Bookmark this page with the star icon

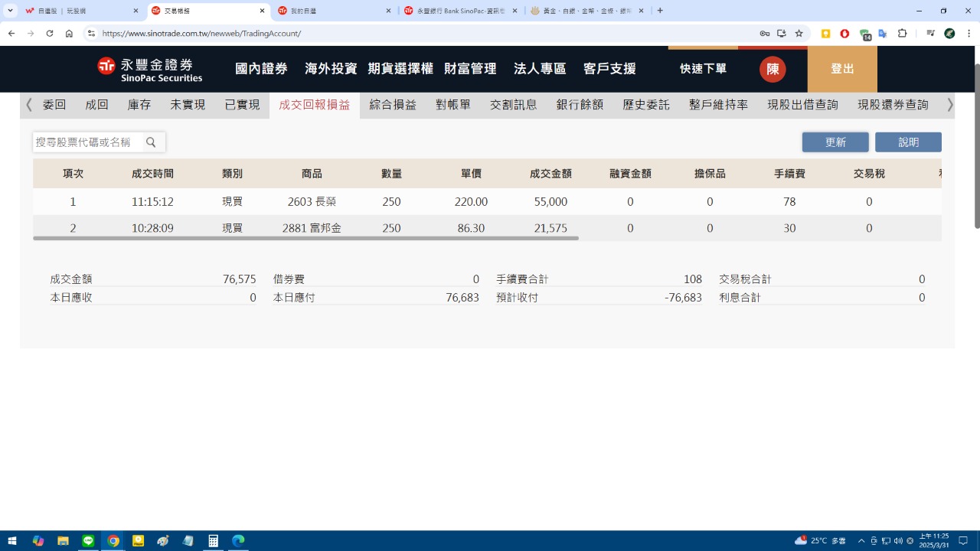click(799, 34)
